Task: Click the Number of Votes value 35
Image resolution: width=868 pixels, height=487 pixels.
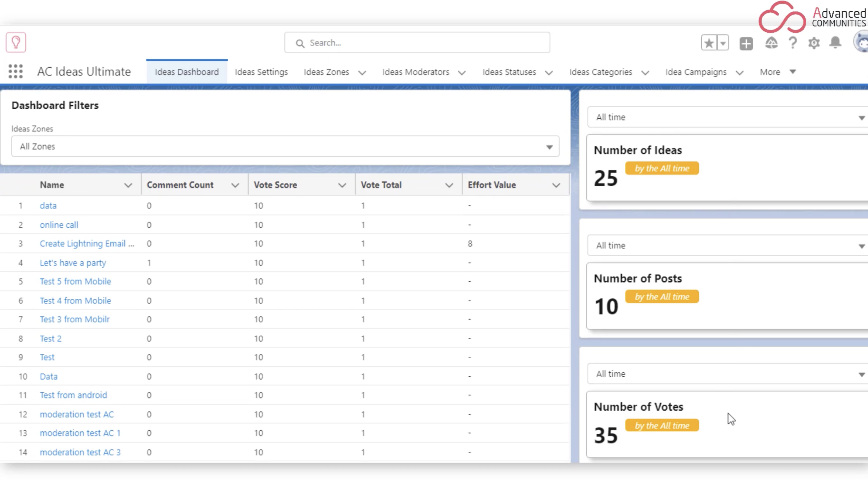Action: click(x=606, y=435)
